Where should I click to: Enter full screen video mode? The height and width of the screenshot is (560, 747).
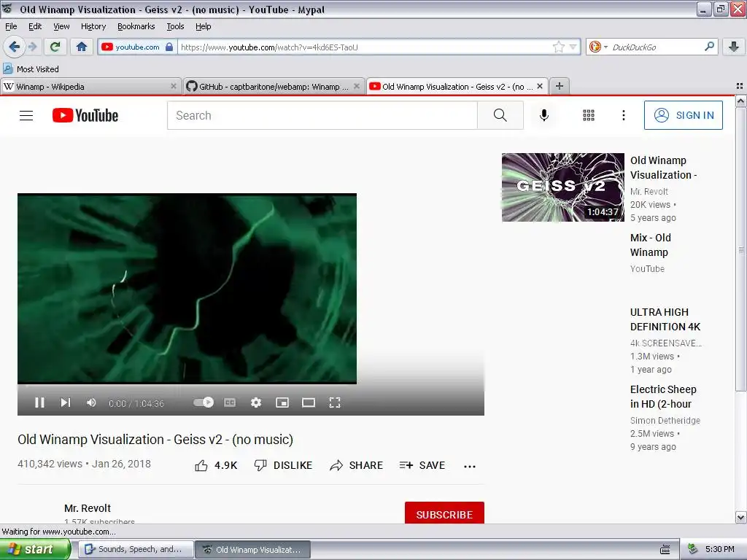point(335,402)
